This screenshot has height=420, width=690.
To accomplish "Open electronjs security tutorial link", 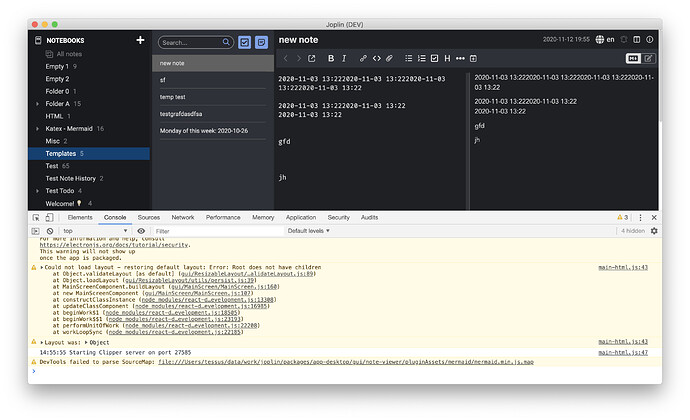I will pyautogui.click(x=114, y=245).
